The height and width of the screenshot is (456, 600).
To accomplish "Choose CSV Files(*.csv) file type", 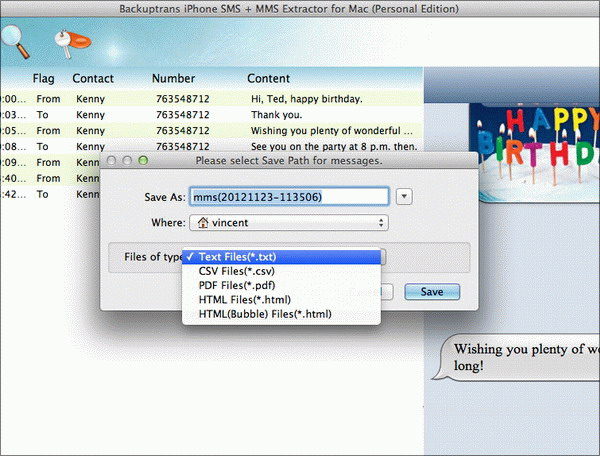I will (x=282, y=271).
